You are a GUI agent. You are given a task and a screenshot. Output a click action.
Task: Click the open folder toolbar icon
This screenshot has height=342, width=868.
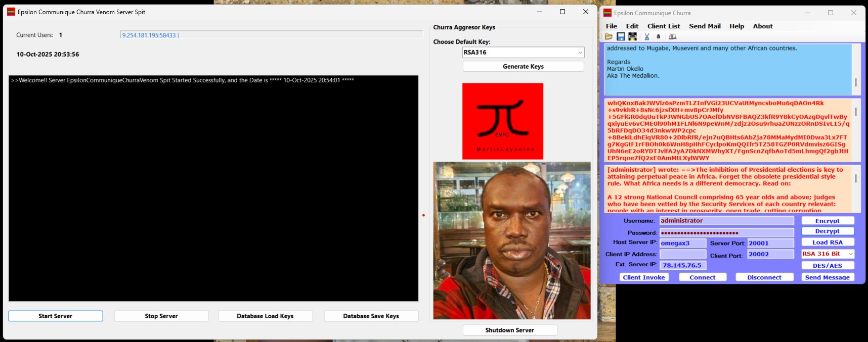point(609,37)
